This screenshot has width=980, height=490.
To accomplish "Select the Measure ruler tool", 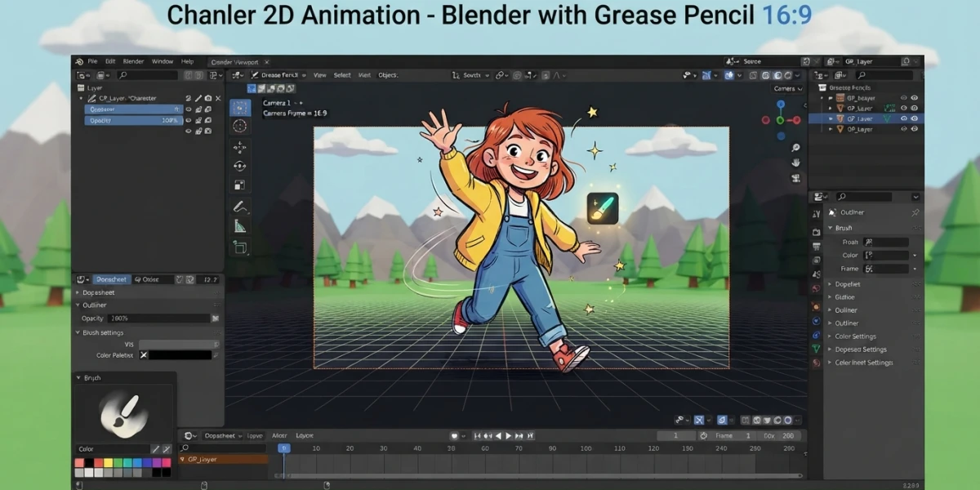I will click(240, 226).
